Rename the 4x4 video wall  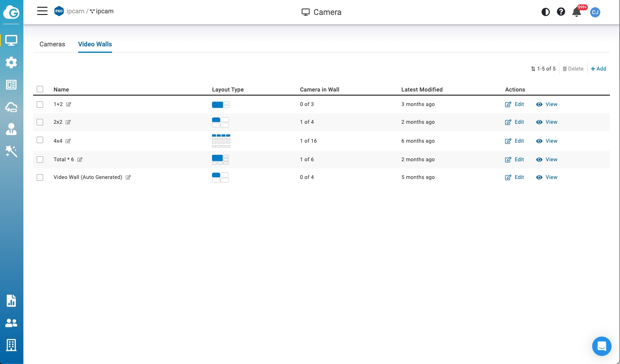pyautogui.click(x=69, y=141)
